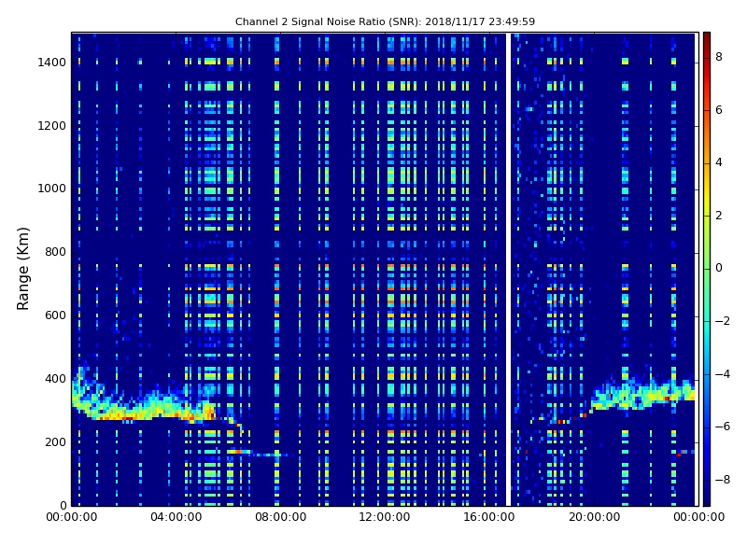
Task: Click the colorbar label 6
Action: tap(719, 110)
